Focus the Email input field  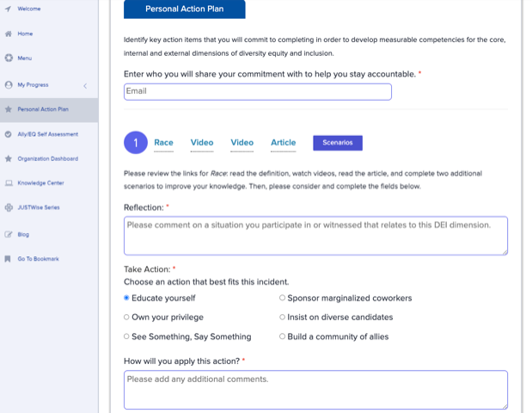tap(258, 92)
